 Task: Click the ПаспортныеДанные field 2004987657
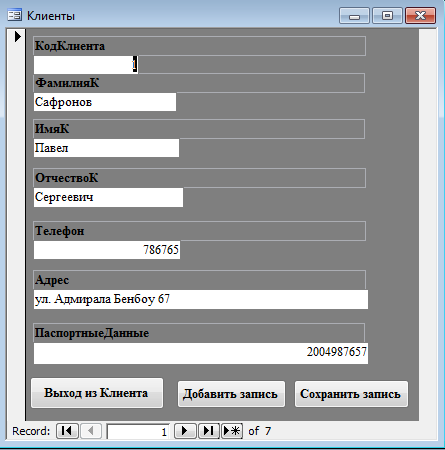click(201, 353)
